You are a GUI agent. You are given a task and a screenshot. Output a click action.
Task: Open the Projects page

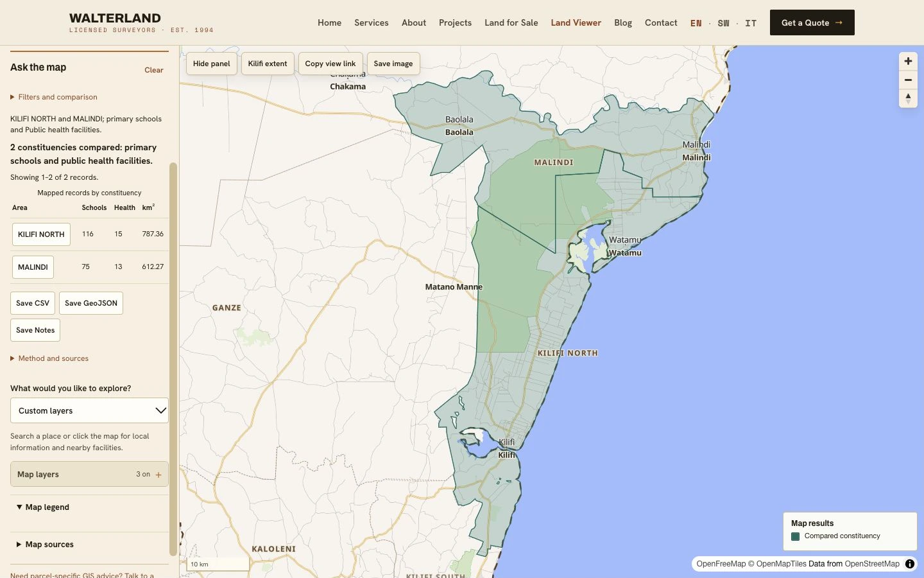[x=455, y=22]
